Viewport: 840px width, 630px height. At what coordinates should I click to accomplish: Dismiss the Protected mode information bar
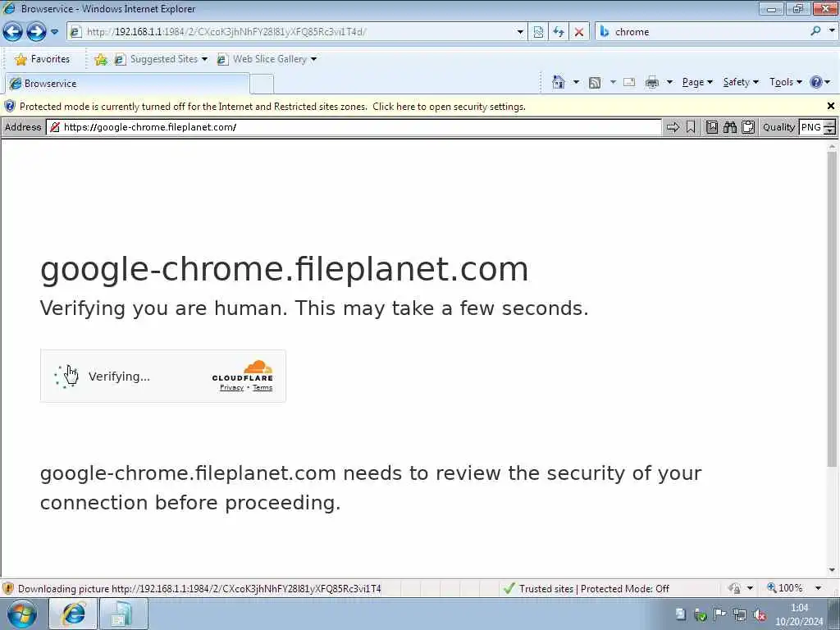pos(830,106)
